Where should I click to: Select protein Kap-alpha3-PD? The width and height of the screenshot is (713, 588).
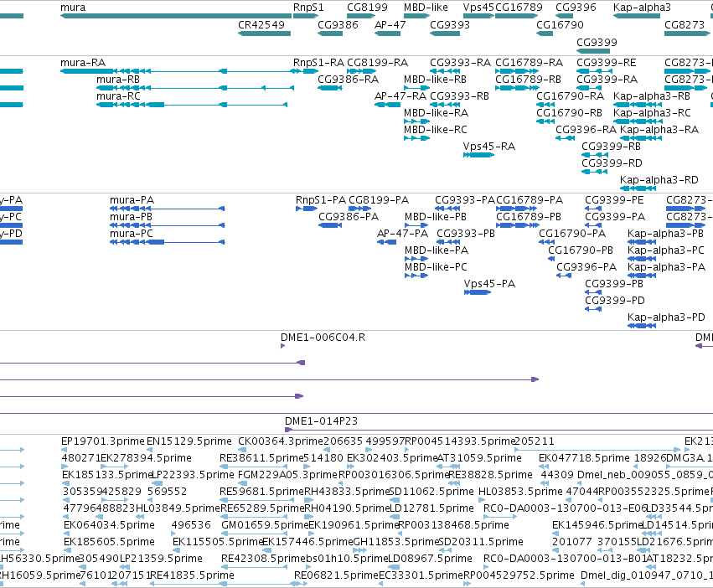tap(642, 326)
